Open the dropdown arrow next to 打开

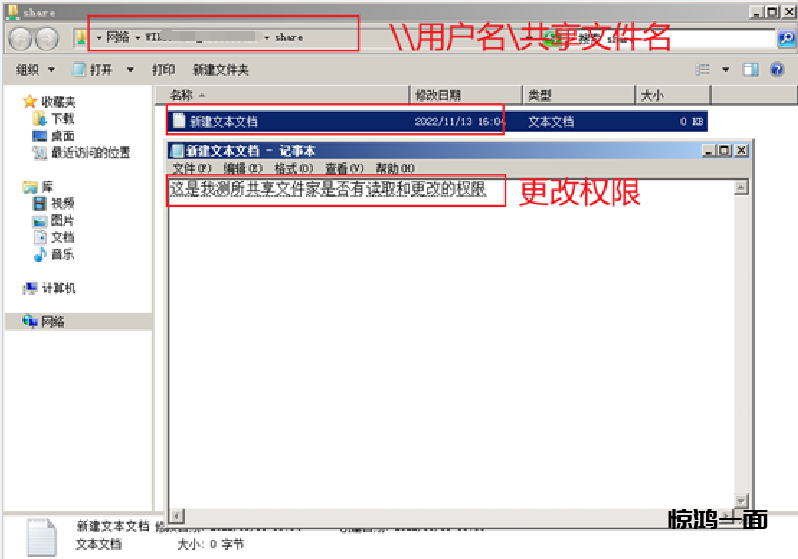(130, 70)
